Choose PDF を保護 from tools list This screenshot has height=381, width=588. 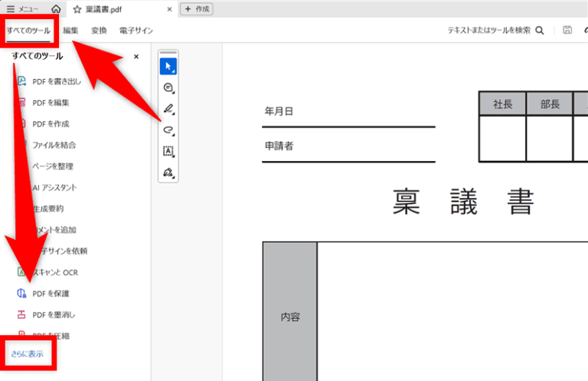click(x=51, y=294)
